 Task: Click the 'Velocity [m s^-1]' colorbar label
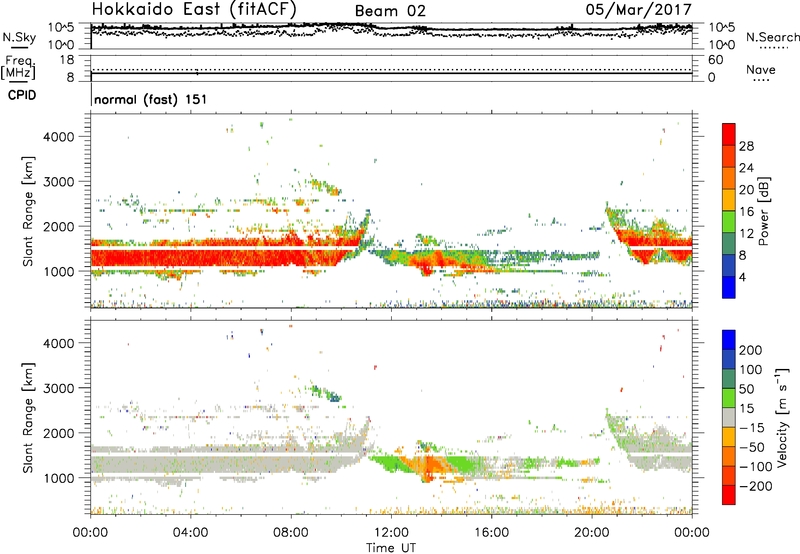782,417
